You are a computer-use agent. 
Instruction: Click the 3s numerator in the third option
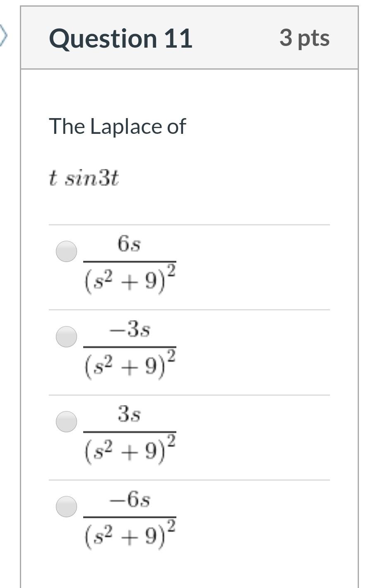pyautogui.click(x=129, y=414)
